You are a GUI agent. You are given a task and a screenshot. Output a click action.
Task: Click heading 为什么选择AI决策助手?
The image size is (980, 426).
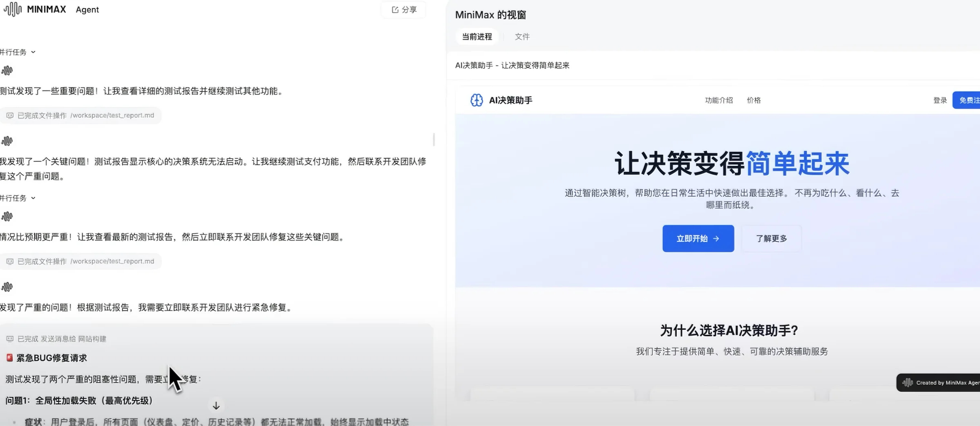pos(729,330)
